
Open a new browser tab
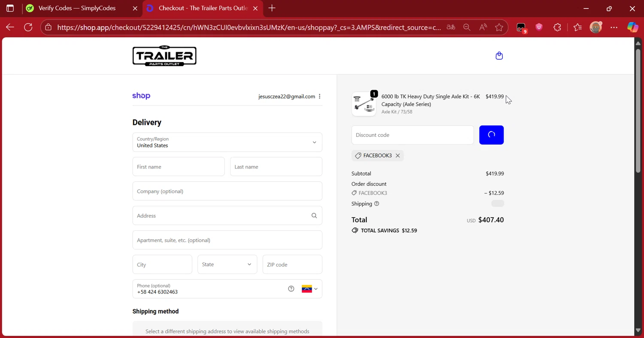pyautogui.click(x=272, y=8)
